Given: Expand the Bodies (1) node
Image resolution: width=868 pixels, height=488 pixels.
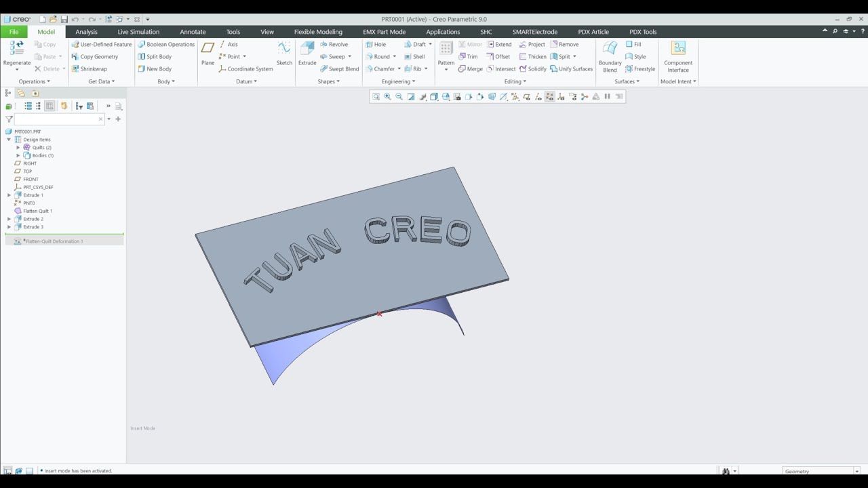Looking at the screenshot, I should [18, 155].
